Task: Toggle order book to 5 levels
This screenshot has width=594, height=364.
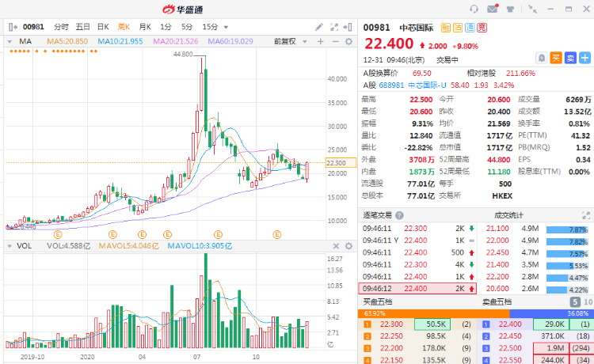Action: (x=575, y=302)
